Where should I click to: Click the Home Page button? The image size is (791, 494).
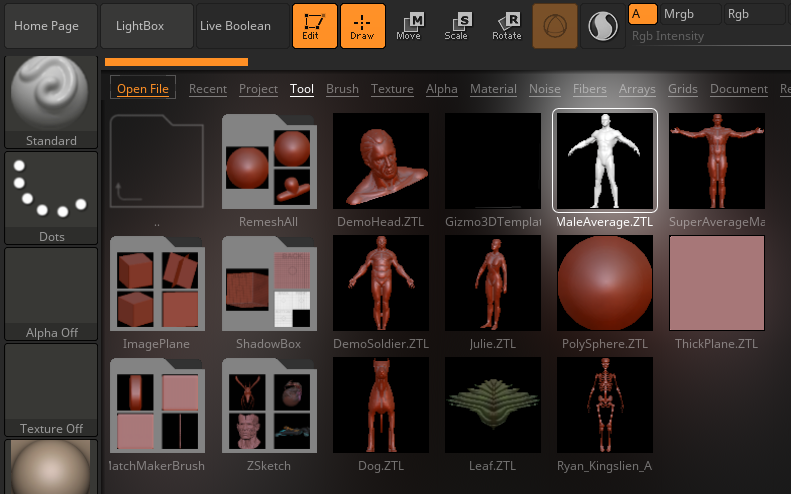tap(50, 26)
